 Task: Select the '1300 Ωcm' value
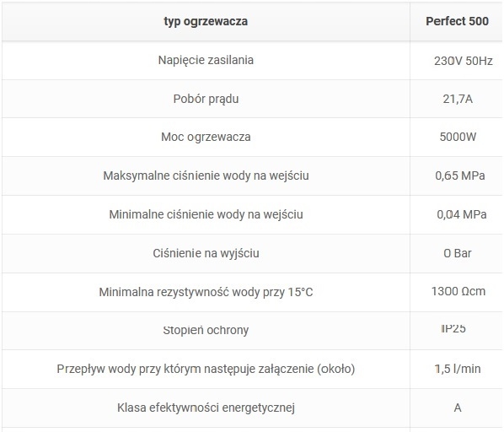[458, 291]
